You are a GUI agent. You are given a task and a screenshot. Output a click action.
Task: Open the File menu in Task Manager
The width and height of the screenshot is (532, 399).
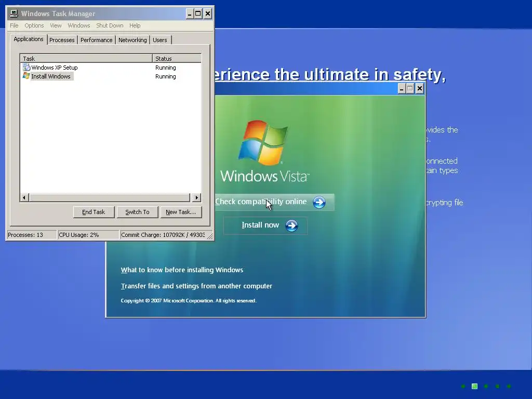14,25
